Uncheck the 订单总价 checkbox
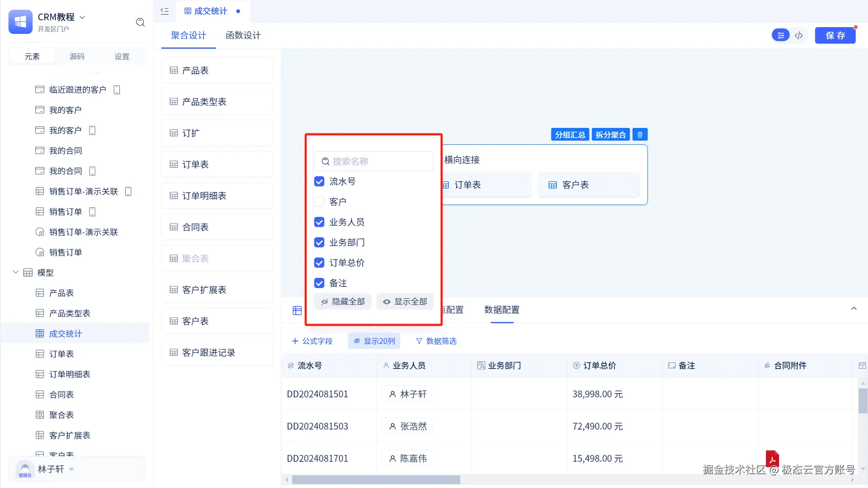This screenshot has width=868, height=488. pos(319,263)
